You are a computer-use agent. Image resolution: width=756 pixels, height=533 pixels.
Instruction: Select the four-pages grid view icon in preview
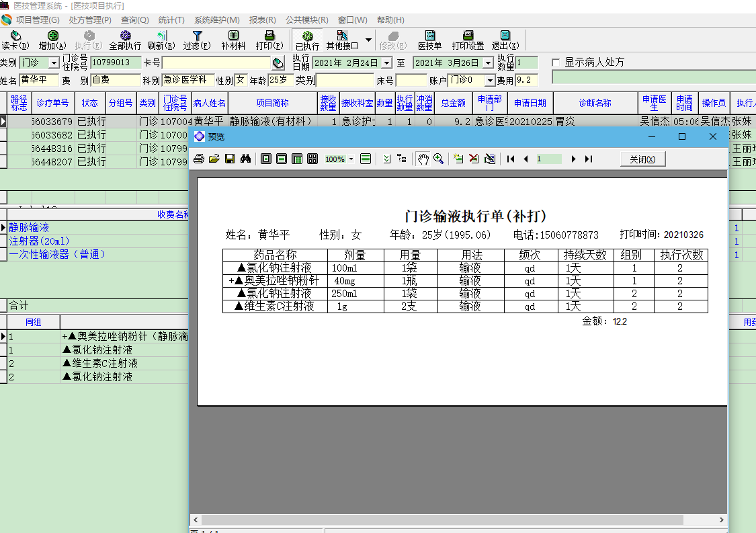point(312,159)
